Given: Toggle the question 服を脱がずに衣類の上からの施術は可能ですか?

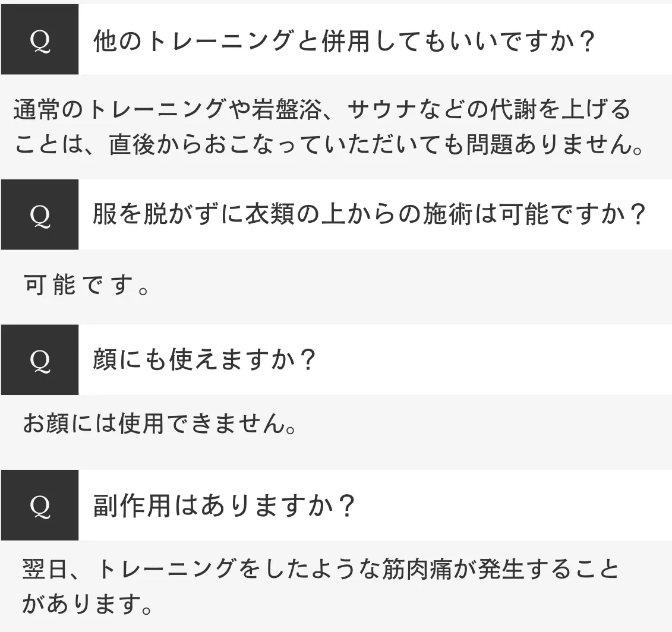Looking at the screenshot, I should tap(368, 216).
